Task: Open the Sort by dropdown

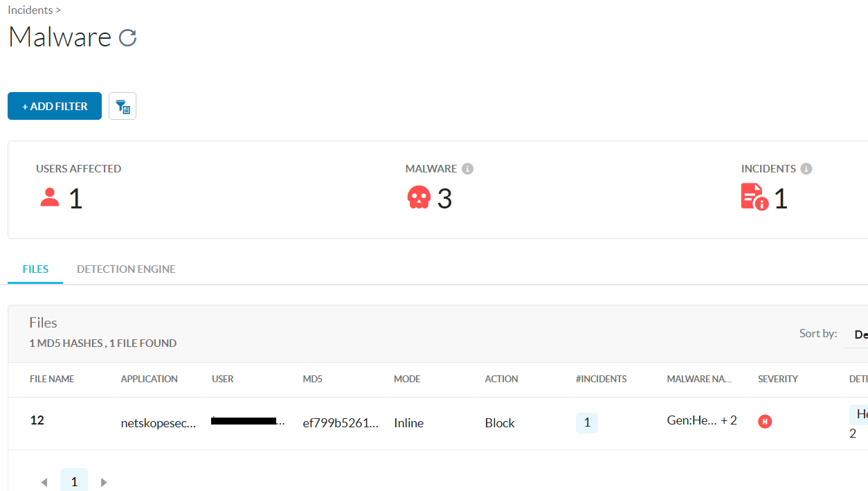Action: (858, 334)
